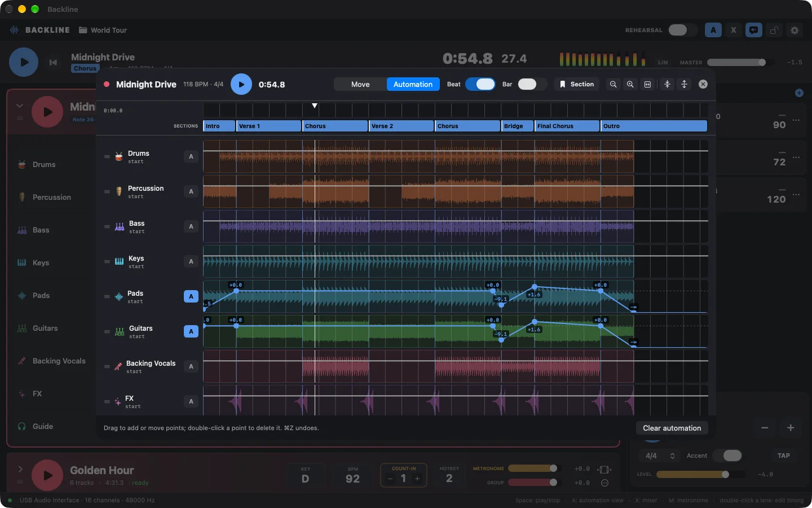
Task: Click the Section bookmark button
Action: tap(576, 84)
